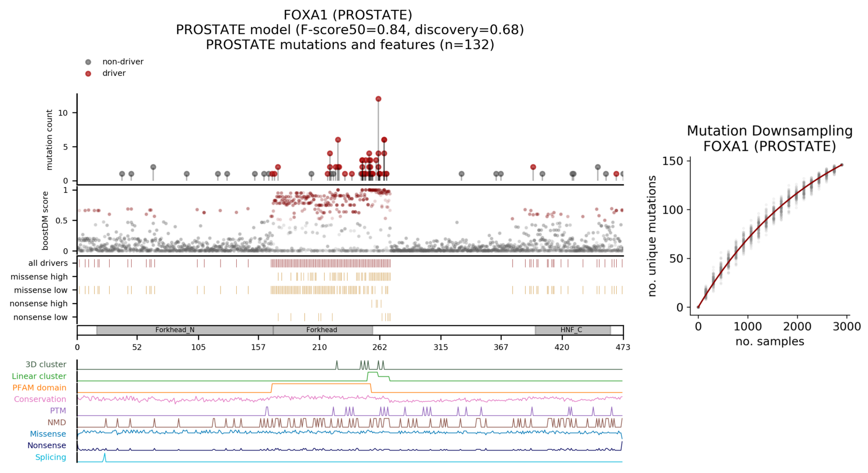868x473 pixels.
Task: Click position tick 262 on the x-axis
Action: point(380,347)
